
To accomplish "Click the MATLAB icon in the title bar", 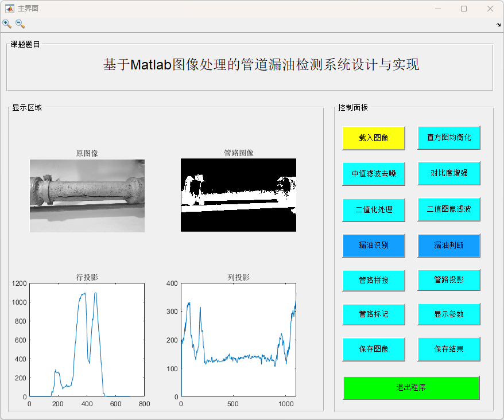I will pos(9,9).
